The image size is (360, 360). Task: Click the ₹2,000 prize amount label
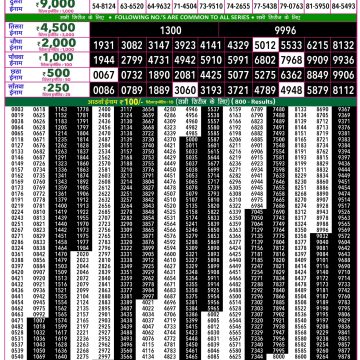tap(57, 43)
